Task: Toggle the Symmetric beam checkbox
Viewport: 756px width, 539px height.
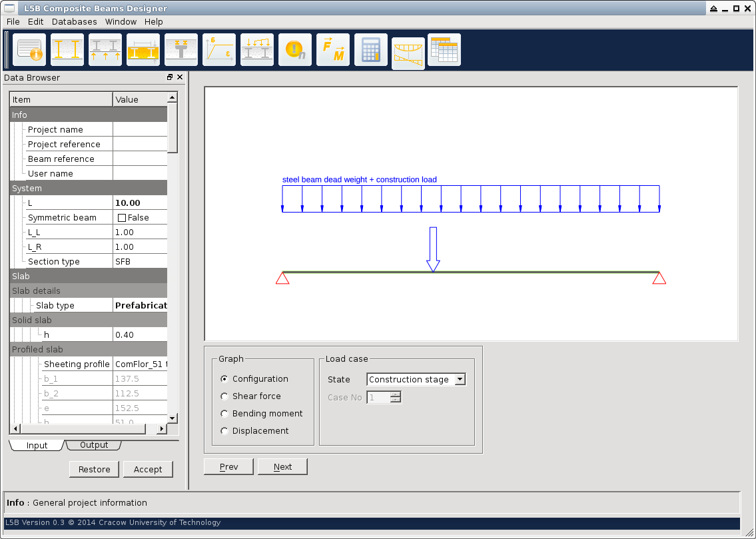Action: 122,218
